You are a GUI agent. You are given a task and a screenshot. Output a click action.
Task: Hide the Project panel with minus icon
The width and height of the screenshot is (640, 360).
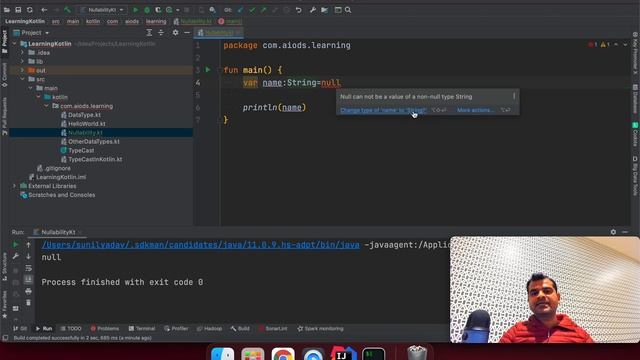click(x=187, y=33)
